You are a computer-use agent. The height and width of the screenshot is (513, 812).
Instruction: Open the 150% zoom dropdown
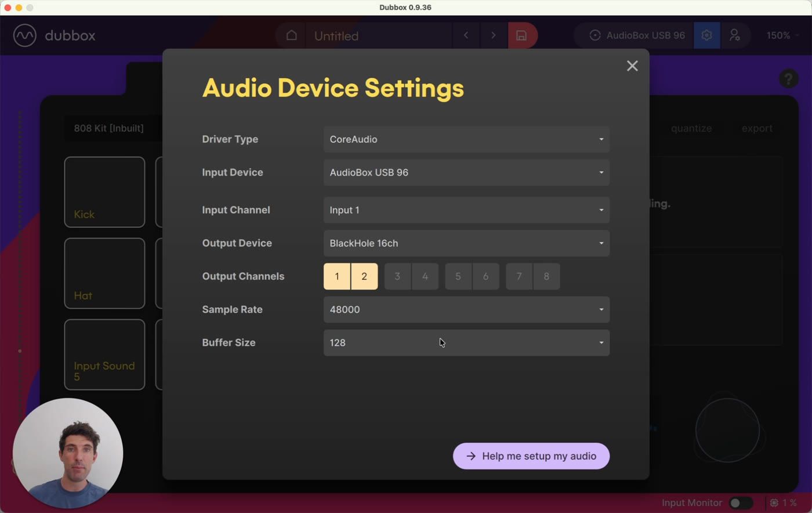click(x=782, y=35)
